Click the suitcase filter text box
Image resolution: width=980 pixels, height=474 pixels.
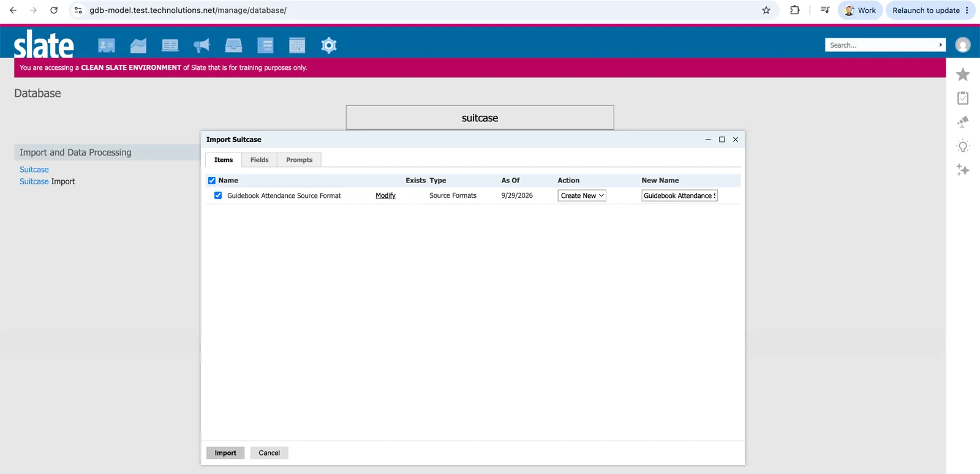click(x=480, y=118)
